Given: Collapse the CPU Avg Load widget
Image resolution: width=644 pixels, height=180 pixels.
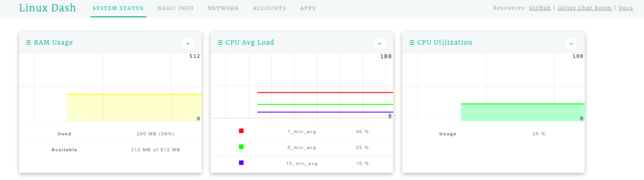Looking at the screenshot, I should click(x=379, y=43).
